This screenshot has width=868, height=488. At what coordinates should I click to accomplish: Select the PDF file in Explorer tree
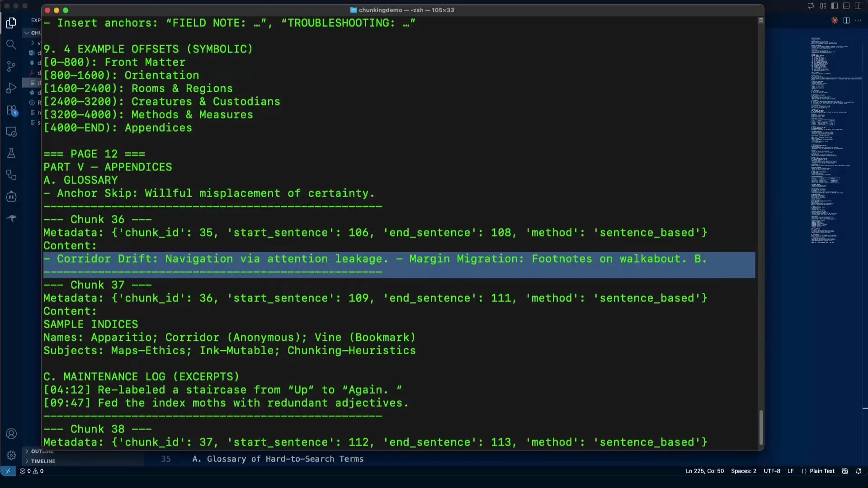tap(35, 73)
